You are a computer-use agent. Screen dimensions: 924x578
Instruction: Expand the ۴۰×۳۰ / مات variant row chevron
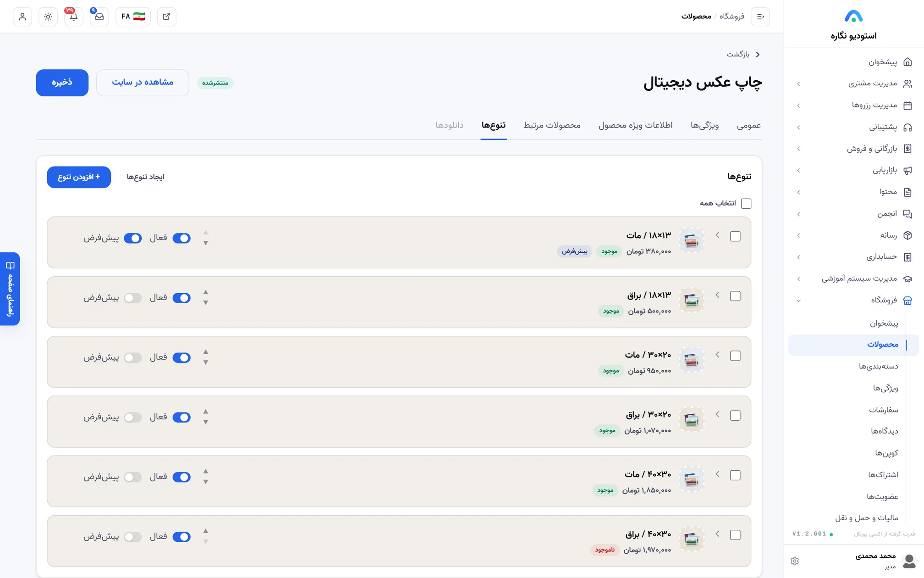click(x=718, y=474)
